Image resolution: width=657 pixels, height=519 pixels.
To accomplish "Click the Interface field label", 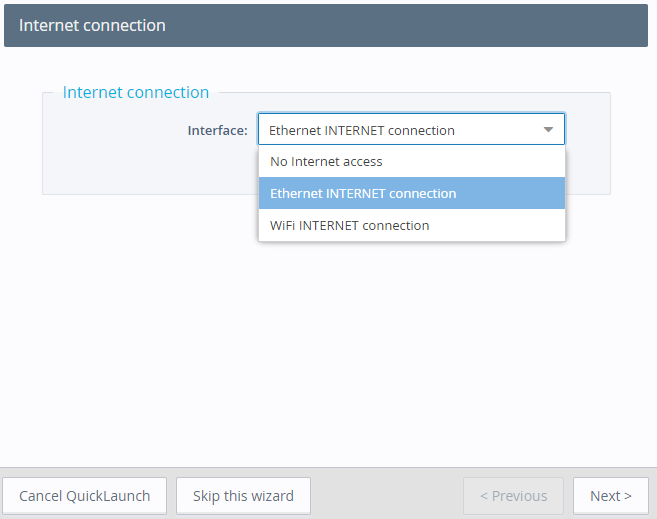I will click(217, 130).
